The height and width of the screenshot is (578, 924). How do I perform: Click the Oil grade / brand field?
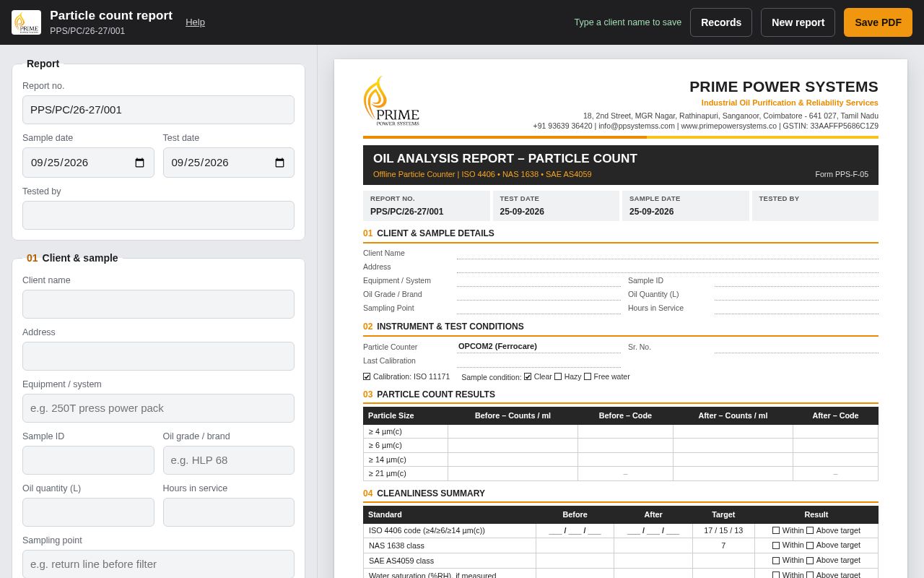click(x=229, y=460)
